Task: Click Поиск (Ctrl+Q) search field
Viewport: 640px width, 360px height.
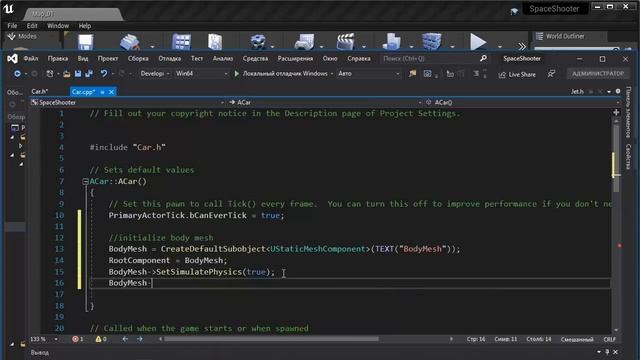Action: [x=435, y=58]
